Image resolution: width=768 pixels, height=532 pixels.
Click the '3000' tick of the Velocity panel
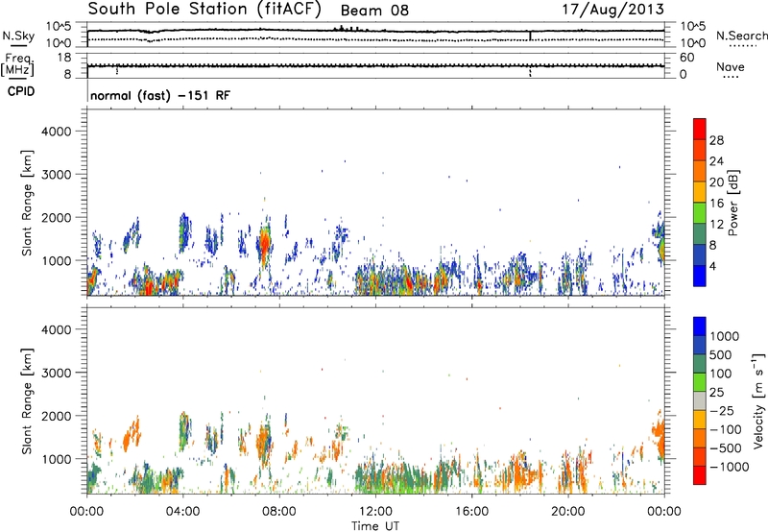click(x=57, y=373)
